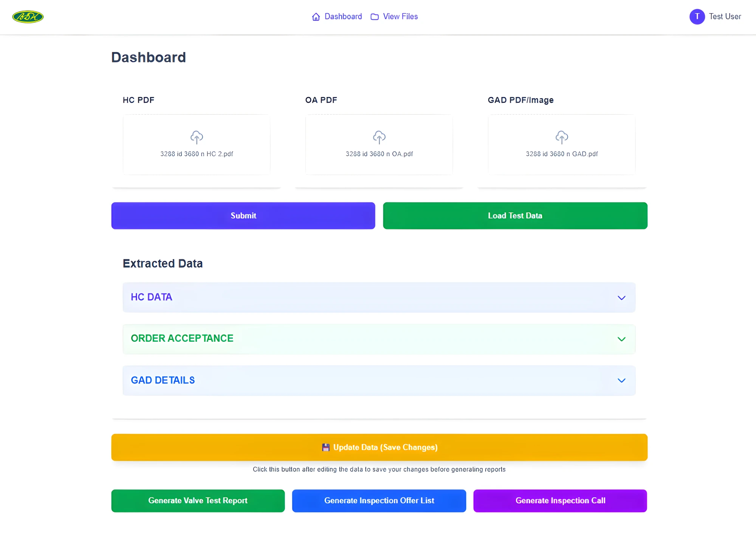Click the folder icon beside View Files
Image resolution: width=756 pixels, height=544 pixels.
click(375, 17)
